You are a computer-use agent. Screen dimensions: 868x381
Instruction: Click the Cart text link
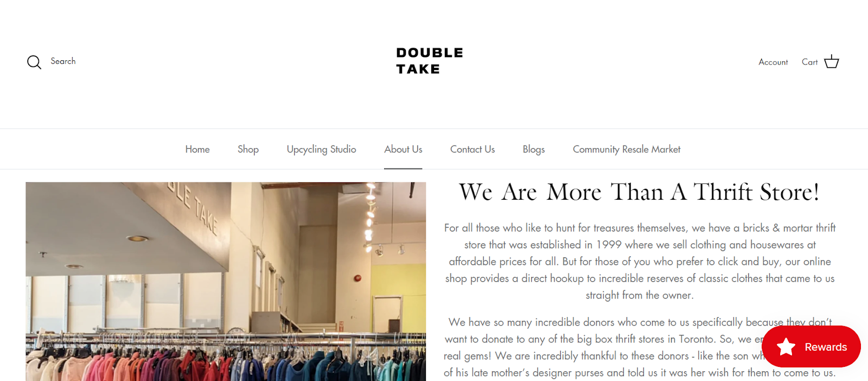tap(809, 62)
